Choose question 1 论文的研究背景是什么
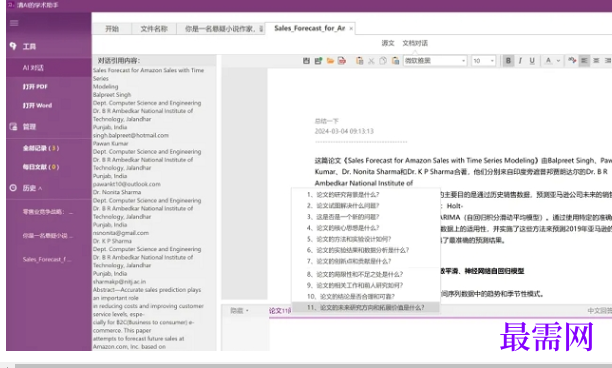612x368 pixels. pyautogui.click(x=366, y=194)
